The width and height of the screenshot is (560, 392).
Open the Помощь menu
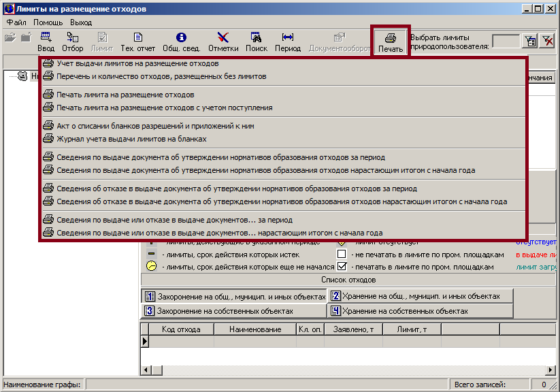click(48, 22)
